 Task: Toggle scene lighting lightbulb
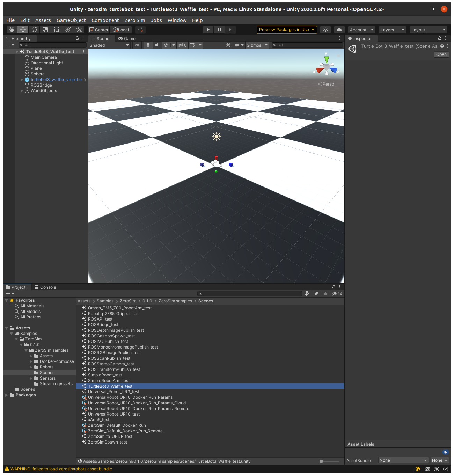148,45
